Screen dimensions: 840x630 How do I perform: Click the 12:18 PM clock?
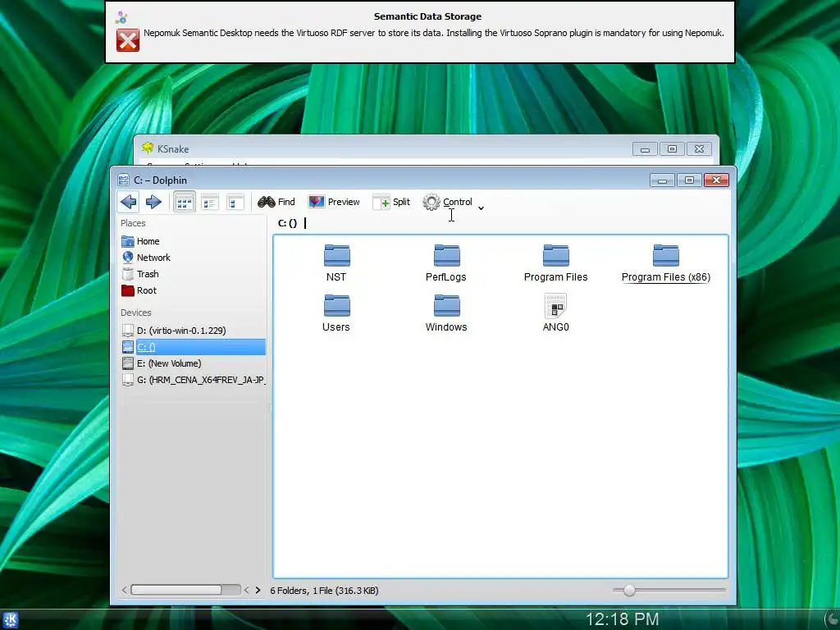(622, 619)
